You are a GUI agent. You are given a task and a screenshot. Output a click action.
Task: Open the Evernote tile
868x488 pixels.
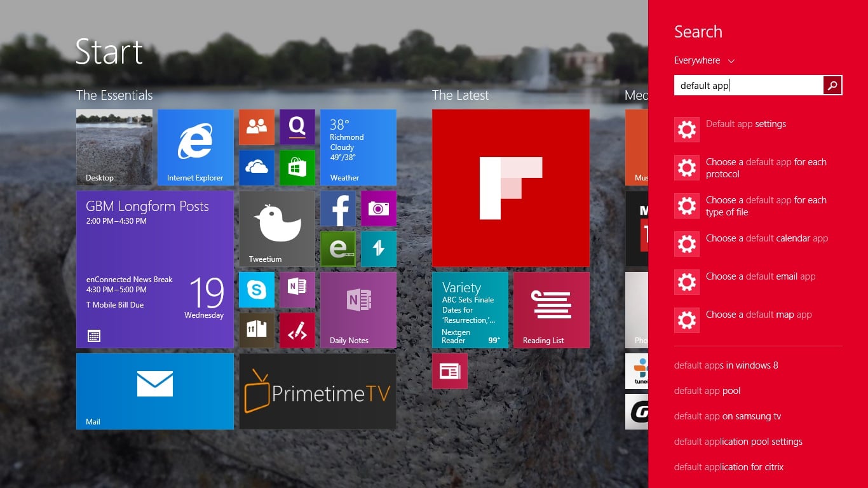click(x=337, y=249)
